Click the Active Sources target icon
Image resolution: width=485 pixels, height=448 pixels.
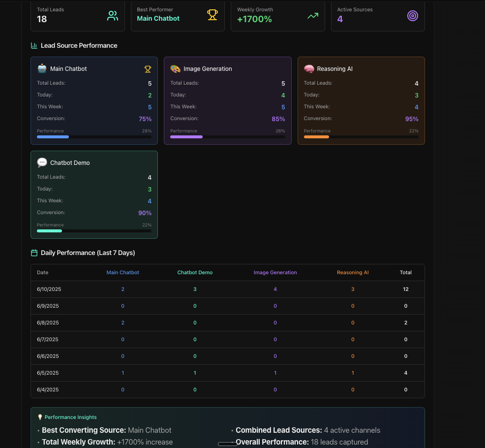click(x=412, y=16)
